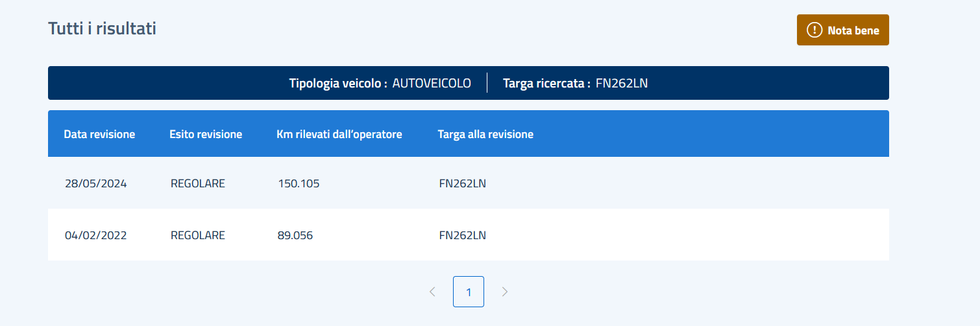Click the Esito revisione column header
This screenshot has height=326, width=980.
[x=206, y=134]
